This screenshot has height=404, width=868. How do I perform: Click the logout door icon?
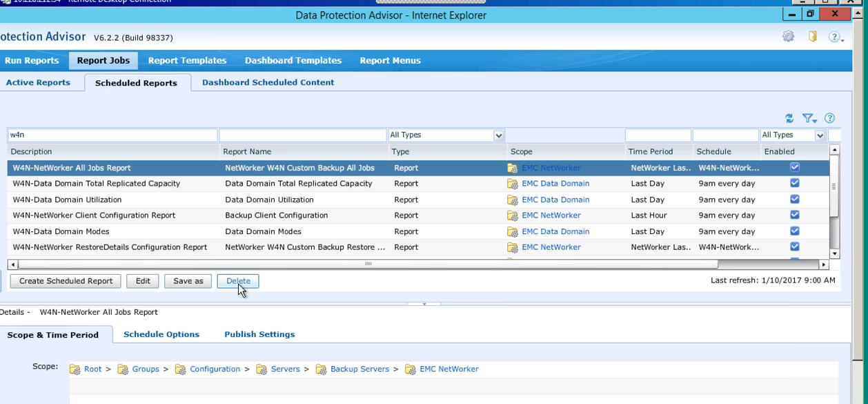[813, 37]
